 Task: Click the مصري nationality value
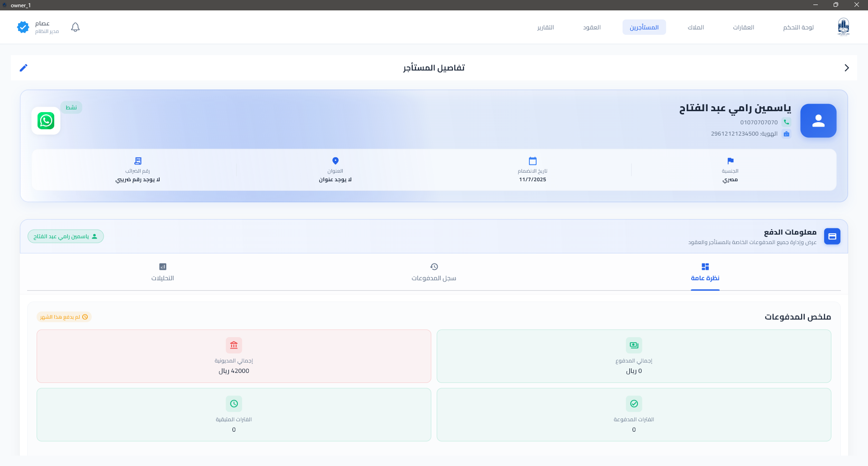(x=730, y=179)
